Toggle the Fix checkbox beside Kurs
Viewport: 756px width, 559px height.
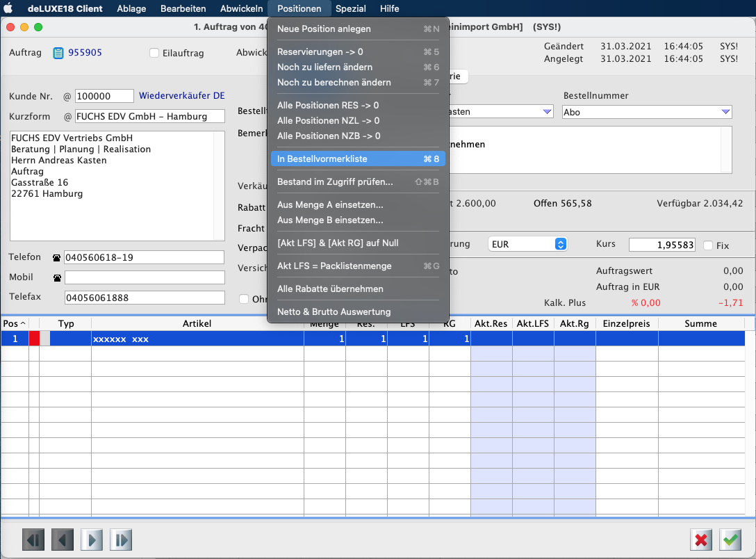click(x=708, y=245)
